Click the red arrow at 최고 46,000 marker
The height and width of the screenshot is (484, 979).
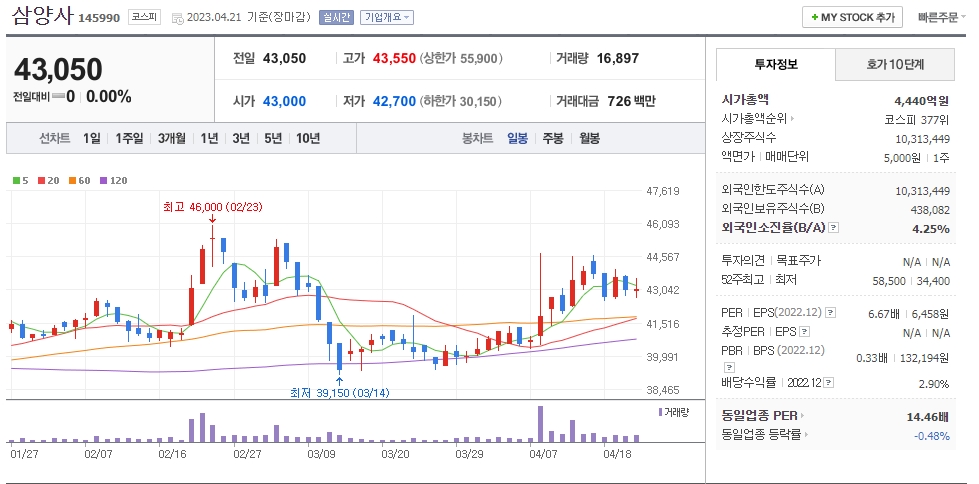point(212,219)
